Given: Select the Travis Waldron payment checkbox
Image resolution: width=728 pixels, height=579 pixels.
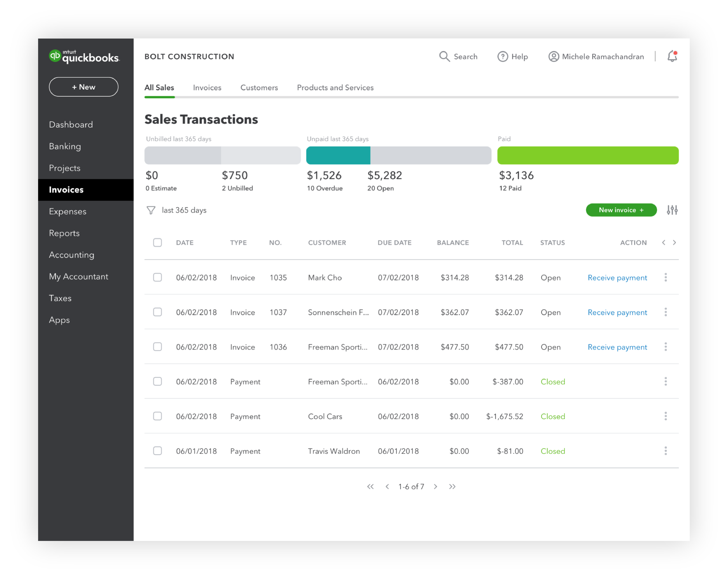Looking at the screenshot, I should coord(157,451).
